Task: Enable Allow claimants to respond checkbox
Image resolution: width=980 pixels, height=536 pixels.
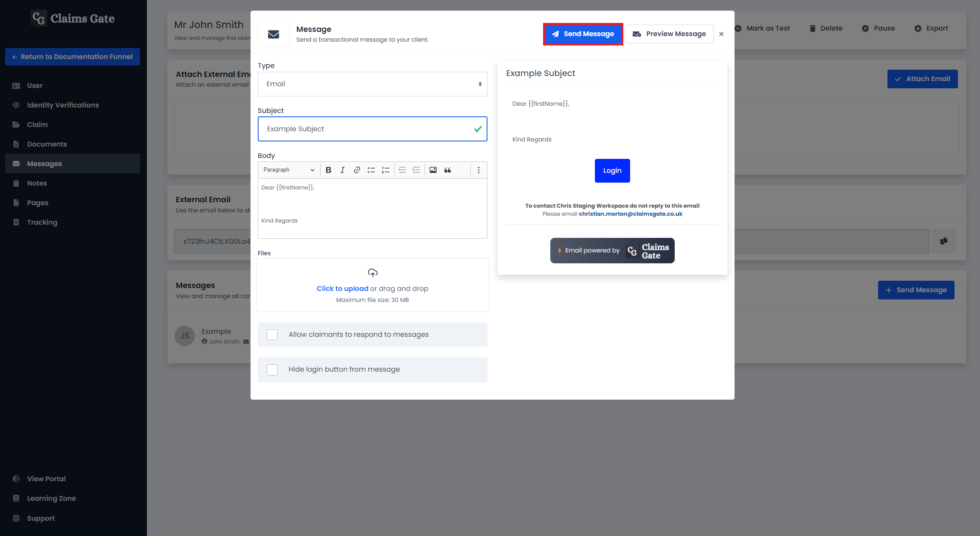Action: [273, 334]
